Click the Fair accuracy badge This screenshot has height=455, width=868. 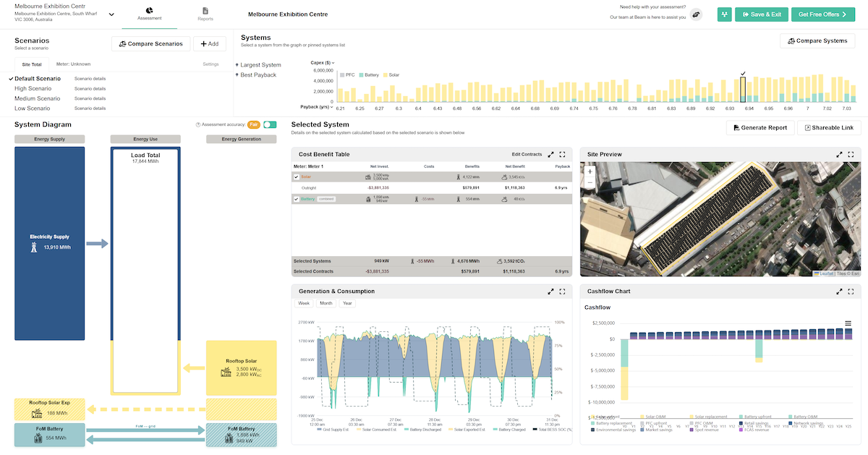coord(254,124)
